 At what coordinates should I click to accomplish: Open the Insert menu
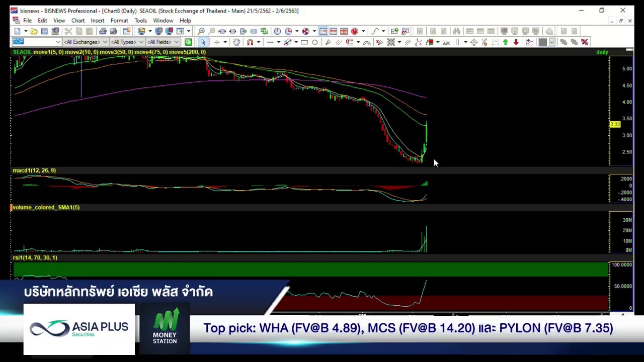[x=98, y=21]
